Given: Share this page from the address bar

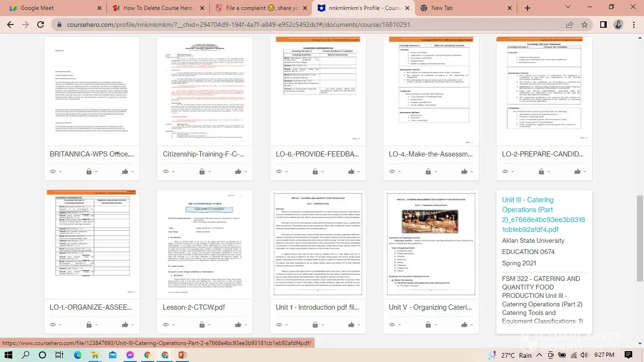Looking at the screenshot, I should click(x=570, y=25).
